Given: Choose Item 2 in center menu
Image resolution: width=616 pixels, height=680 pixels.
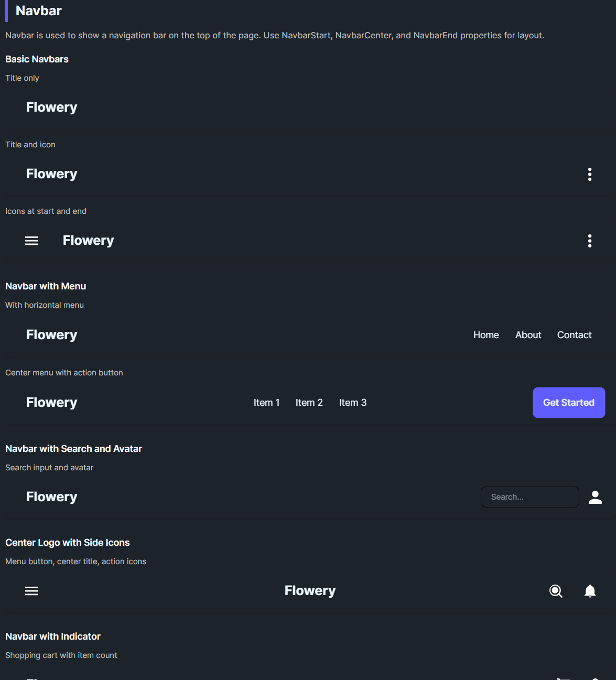Looking at the screenshot, I should [x=309, y=403].
